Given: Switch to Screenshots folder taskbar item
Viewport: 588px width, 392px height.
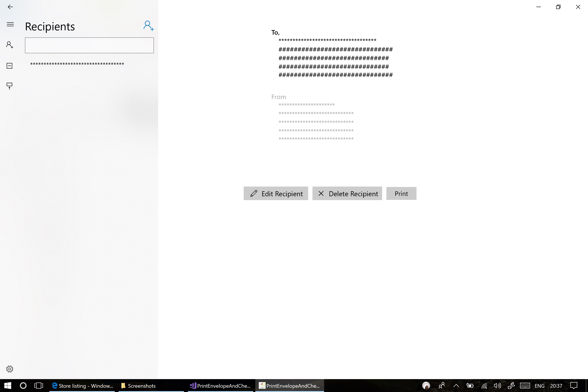Looking at the screenshot, I should [138, 386].
